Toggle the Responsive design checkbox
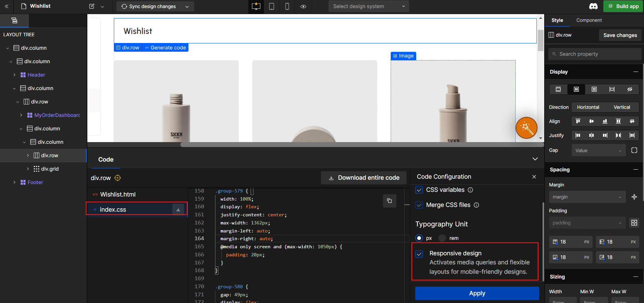This screenshot has width=644, height=303. pyautogui.click(x=419, y=254)
